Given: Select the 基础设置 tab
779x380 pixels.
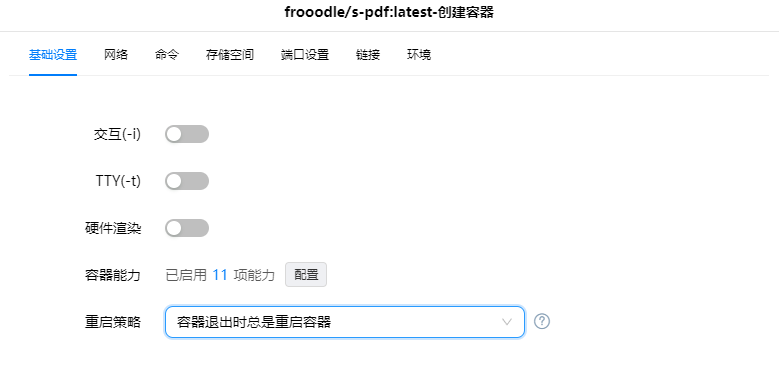Looking at the screenshot, I should tap(53, 55).
